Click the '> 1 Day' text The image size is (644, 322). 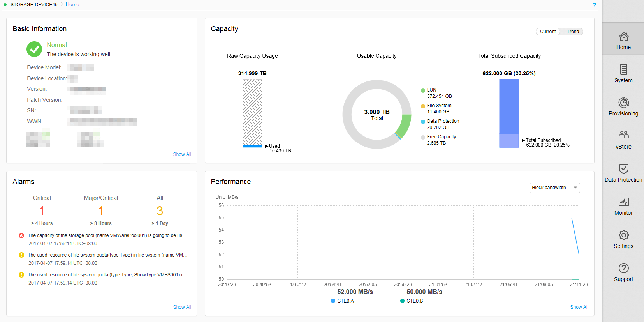point(160,223)
